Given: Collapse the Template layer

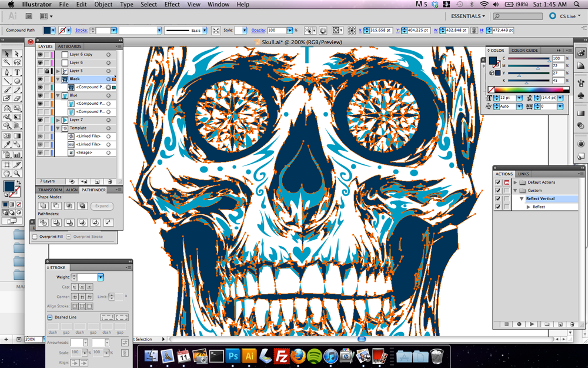Looking at the screenshot, I should click(58, 128).
